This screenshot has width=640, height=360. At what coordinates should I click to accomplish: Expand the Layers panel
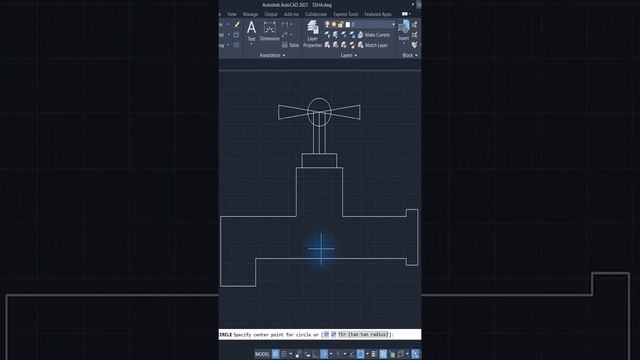pos(349,55)
